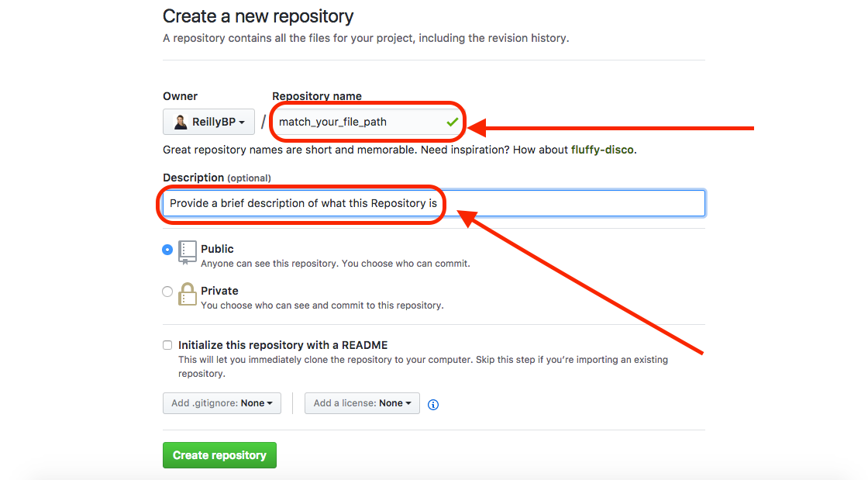Image resolution: width=868 pixels, height=480 pixels.
Task: Click the green checkmark in repository name field
Action: coord(452,122)
